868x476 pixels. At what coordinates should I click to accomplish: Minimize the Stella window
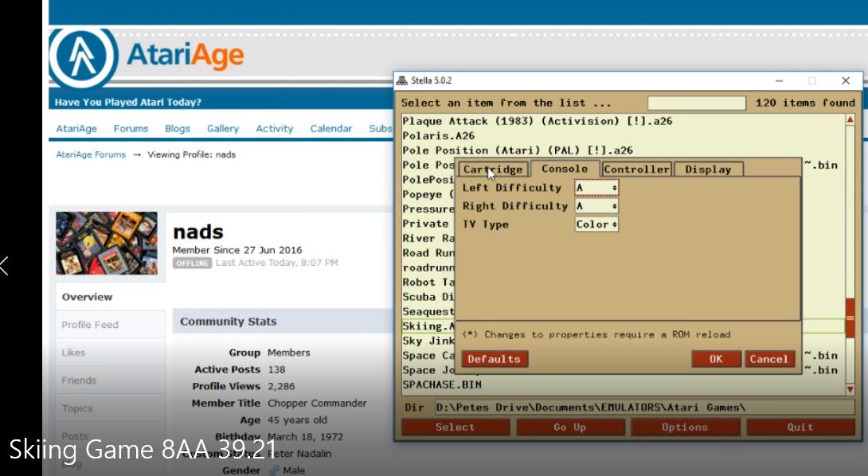tap(779, 81)
